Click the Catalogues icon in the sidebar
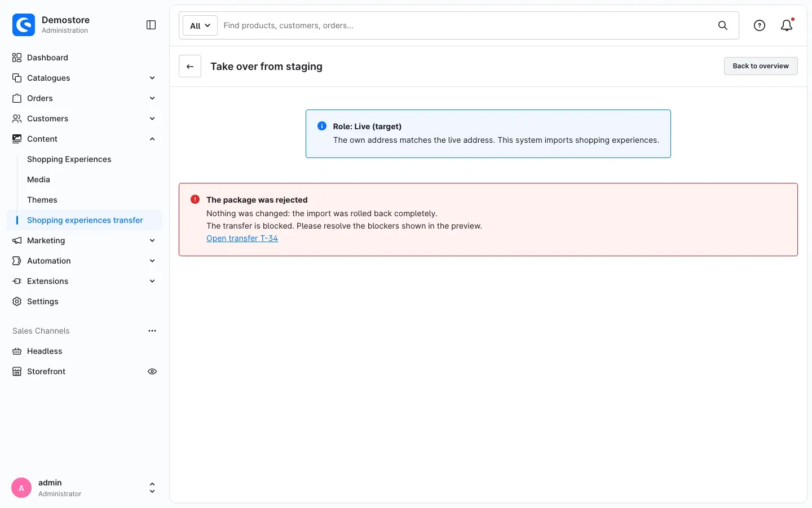 pyautogui.click(x=17, y=78)
